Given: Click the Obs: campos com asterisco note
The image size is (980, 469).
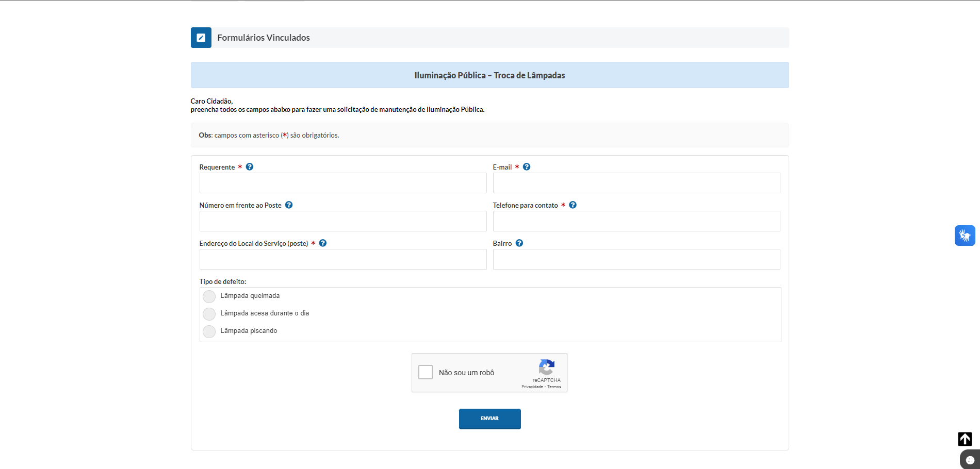Looking at the screenshot, I should tap(269, 135).
